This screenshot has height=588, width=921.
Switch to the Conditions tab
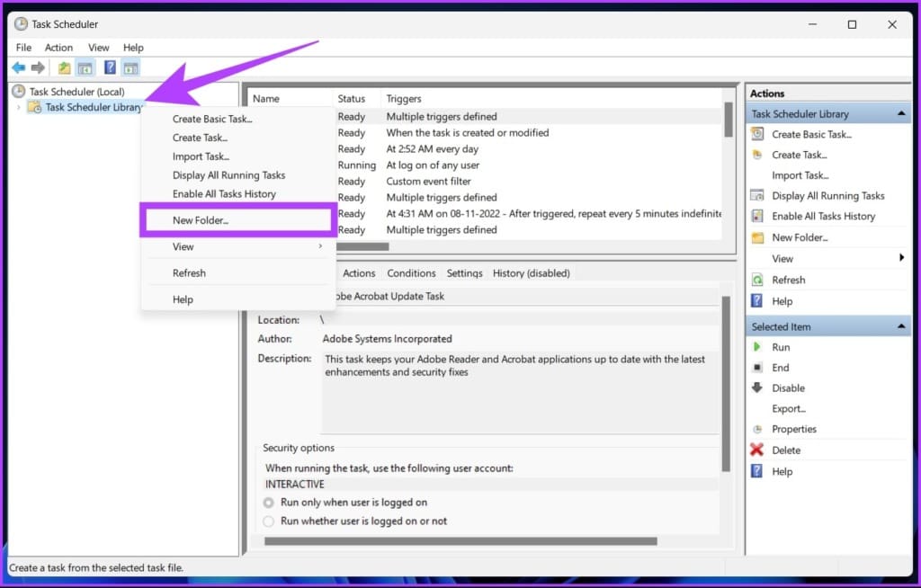click(411, 273)
